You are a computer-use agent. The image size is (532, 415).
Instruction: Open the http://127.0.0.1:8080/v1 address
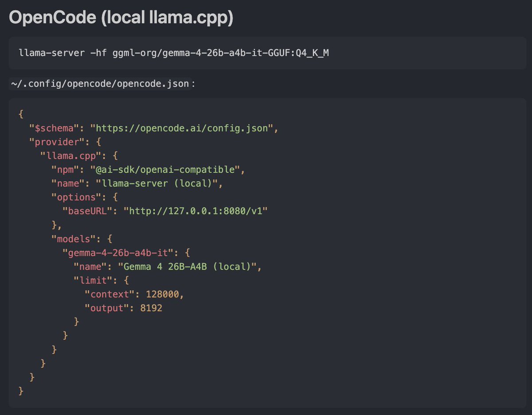click(x=196, y=211)
